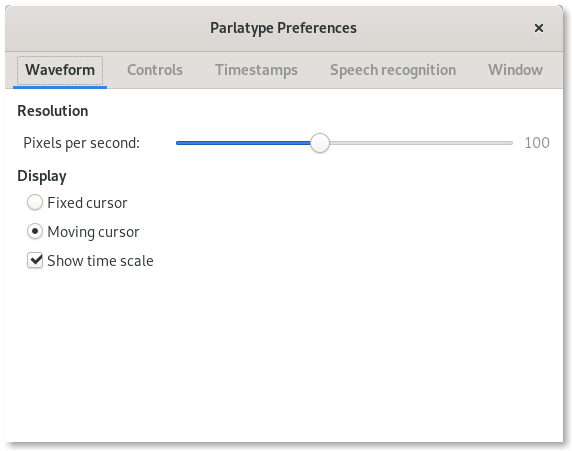572x451 pixels.
Task: Click the Display section heading
Action: pos(42,176)
